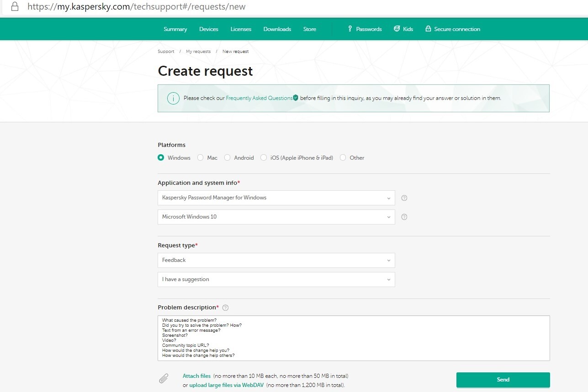Click the key icon beside Passwords
The height and width of the screenshot is (392, 588).
[350, 29]
